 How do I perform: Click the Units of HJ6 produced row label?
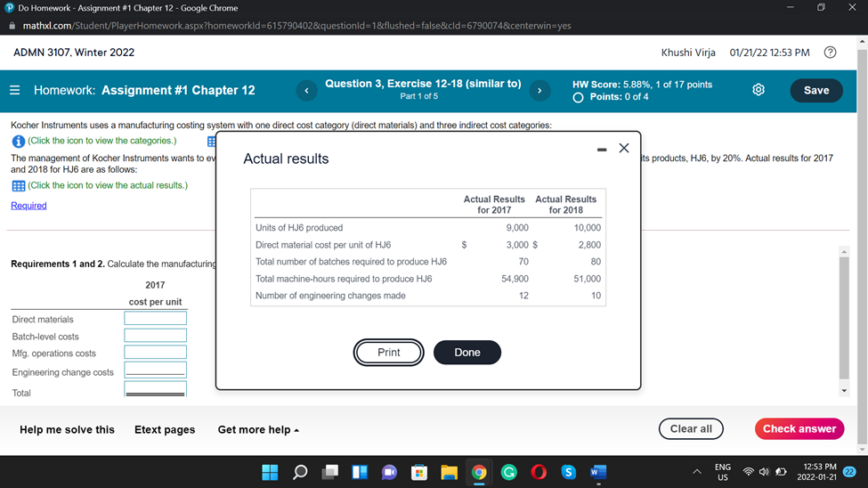299,228
